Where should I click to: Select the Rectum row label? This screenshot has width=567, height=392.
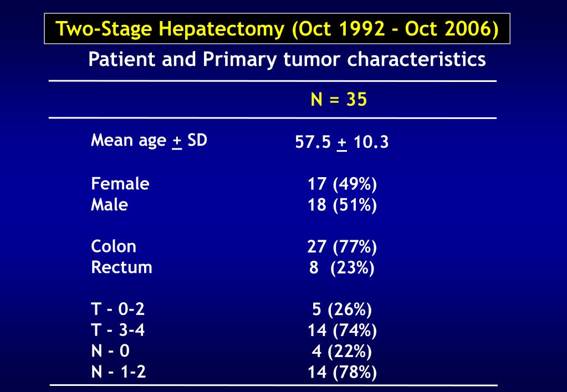(121, 267)
